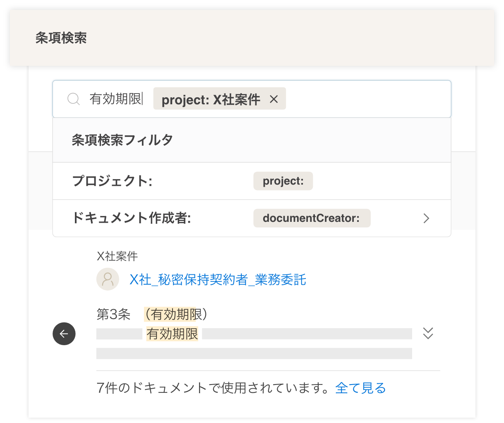Screen dimensions: 504x423
Task: Click the documentCreator: filter tag
Action: click(x=312, y=218)
